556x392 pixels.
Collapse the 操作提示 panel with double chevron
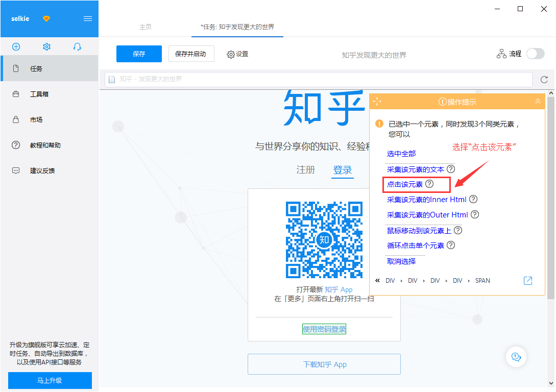[x=538, y=102]
